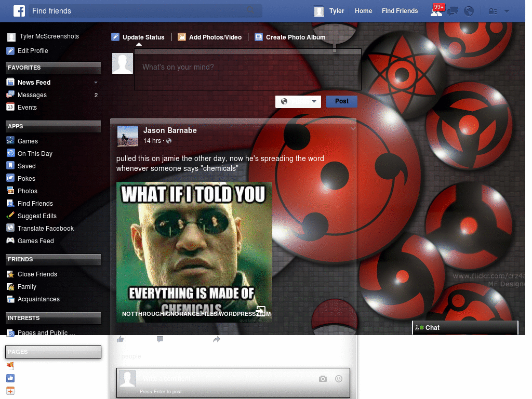Click the Apps section header
The image size is (532, 399).
(x=54, y=126)
